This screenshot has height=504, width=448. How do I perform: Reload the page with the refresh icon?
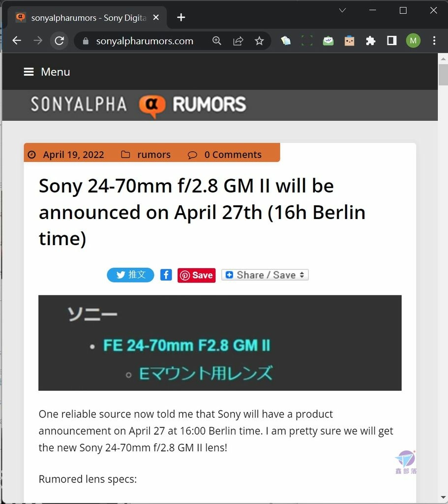pos(60,40)
